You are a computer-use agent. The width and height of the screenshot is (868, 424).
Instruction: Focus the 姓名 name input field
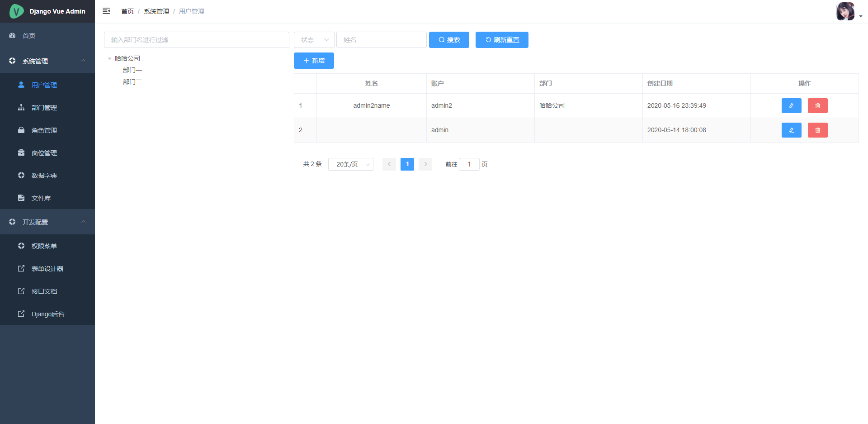pyautogui.click(x=381, y=40)
